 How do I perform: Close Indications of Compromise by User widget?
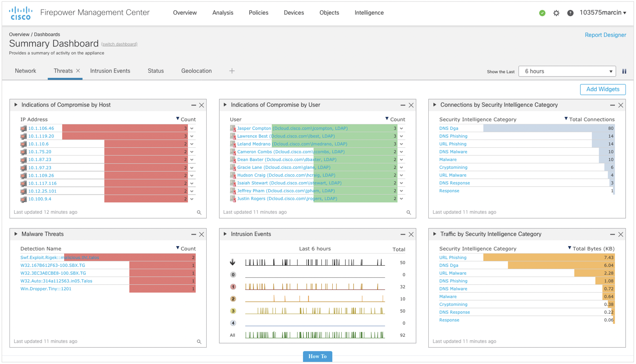tap(411, 105)
